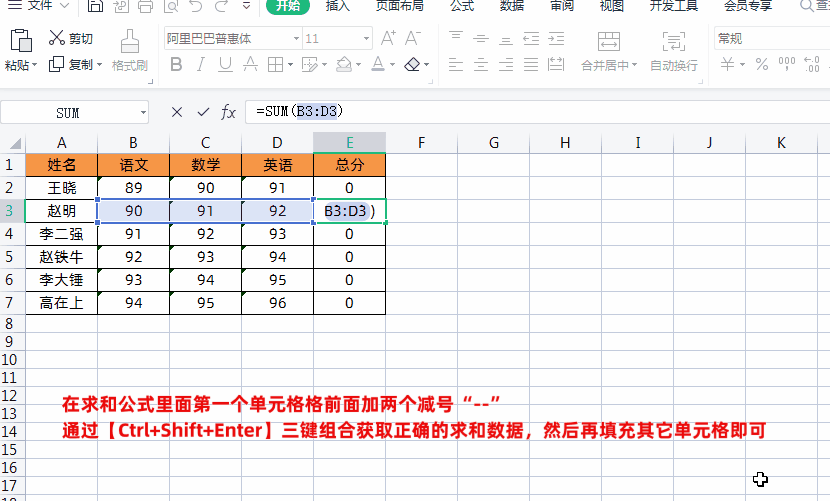Switch to the 页面布局 tab

400,5
